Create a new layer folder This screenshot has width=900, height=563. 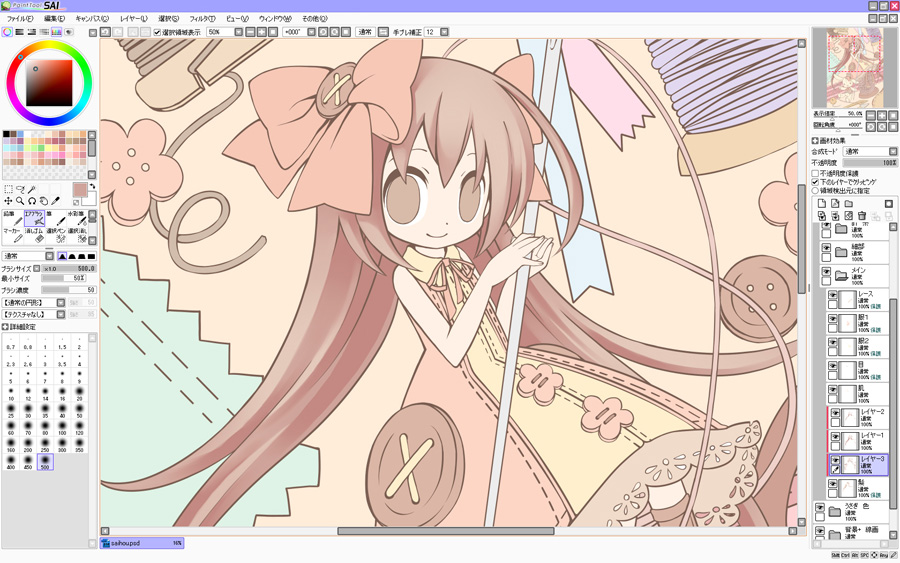pos(848,204)
